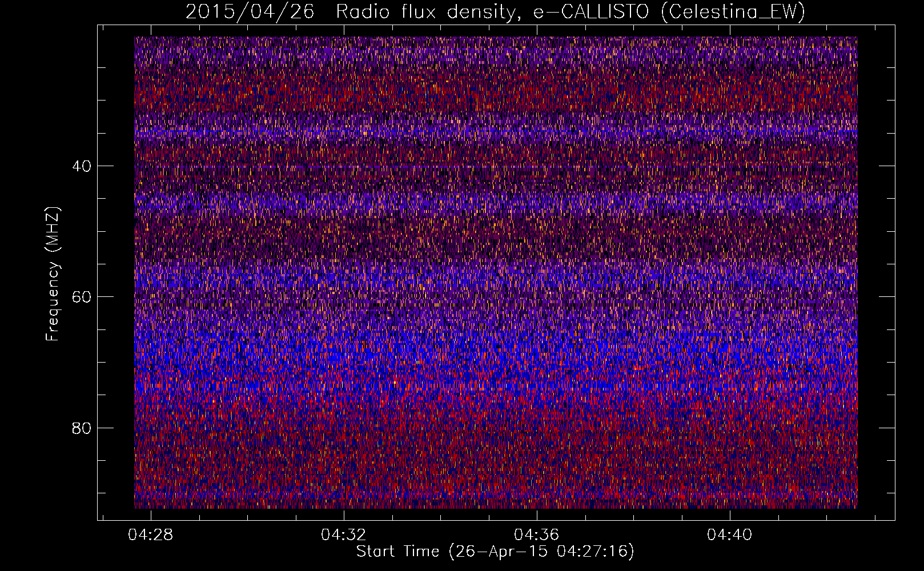Viewport: 924px width, 571px height.
Task: Select the 04:36 time tick label
Action: pos(537,535)
